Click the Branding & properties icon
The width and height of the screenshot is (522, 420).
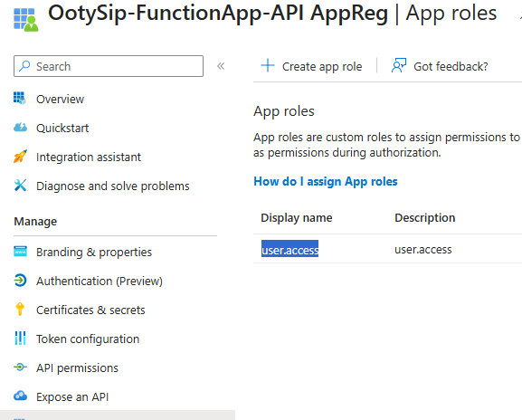point(20,252)
